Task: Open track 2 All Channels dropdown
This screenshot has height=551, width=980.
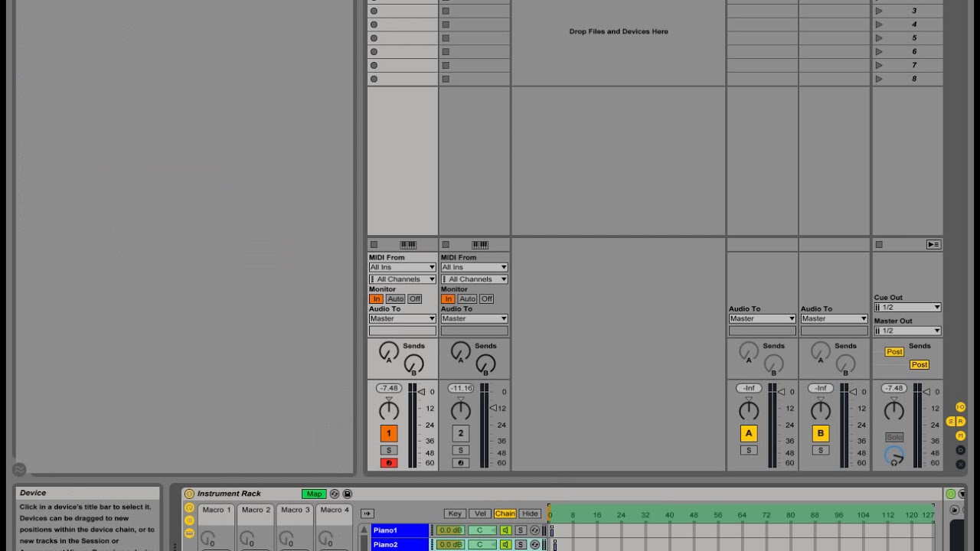Action: click(x=475, y=279)
